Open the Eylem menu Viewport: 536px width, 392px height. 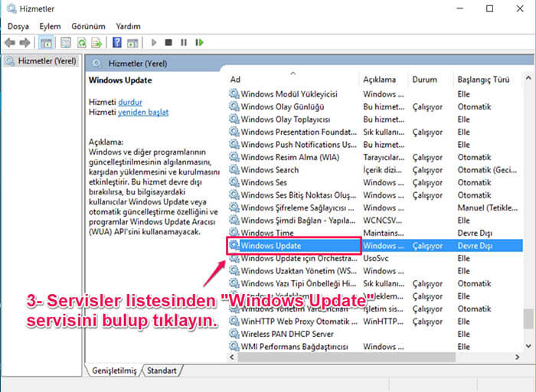pyautogui.click(x=50, y=26)
